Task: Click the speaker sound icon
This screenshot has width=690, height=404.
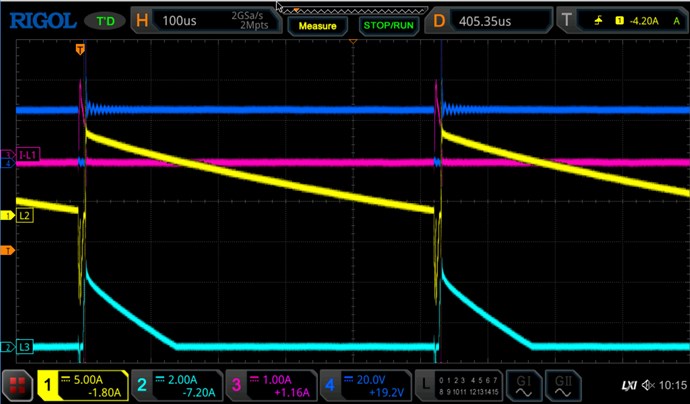Action: (648, 386)
